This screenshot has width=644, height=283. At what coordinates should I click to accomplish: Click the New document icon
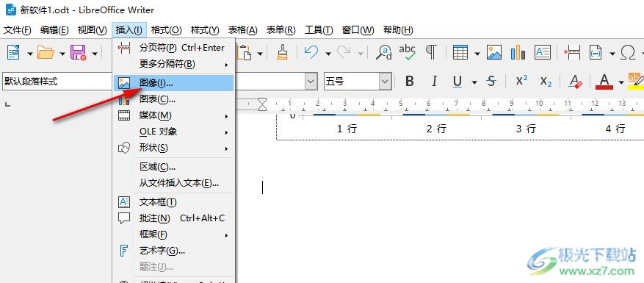[13, 53]
